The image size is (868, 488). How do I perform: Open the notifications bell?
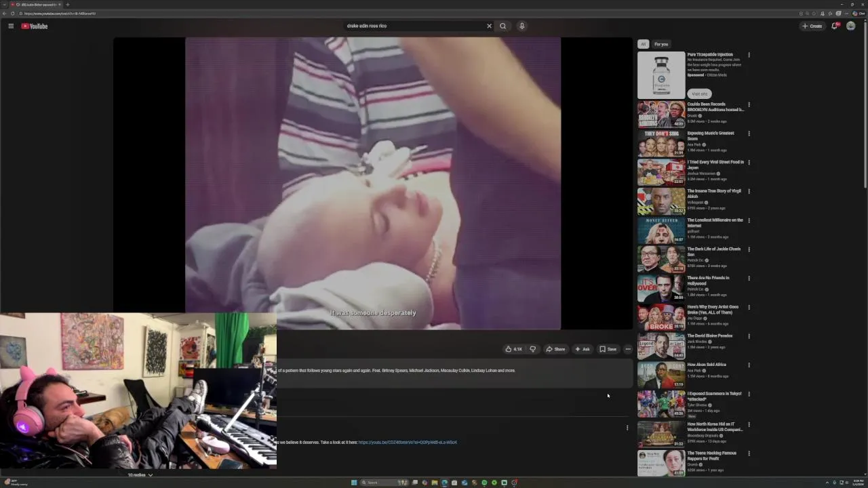pos(835,26)
